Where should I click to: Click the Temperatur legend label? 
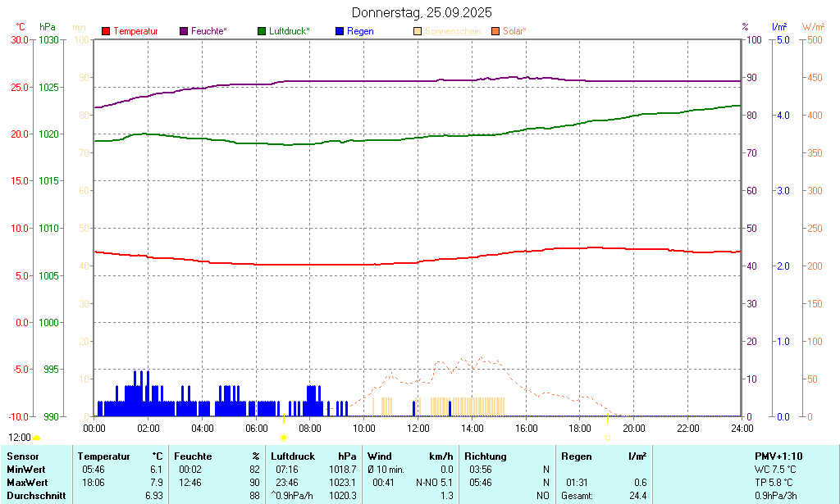pos(135,31)
